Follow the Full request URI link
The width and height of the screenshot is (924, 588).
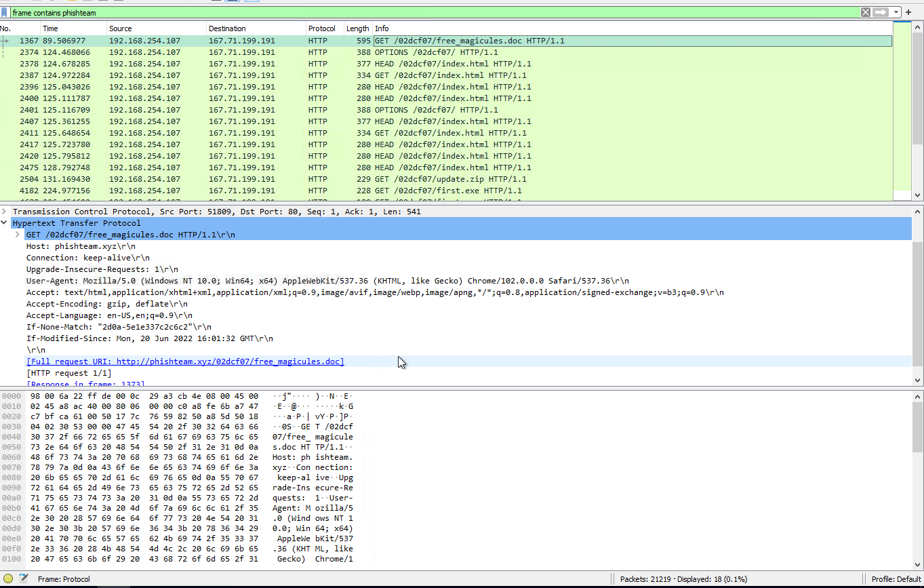(x=184, y=361)
